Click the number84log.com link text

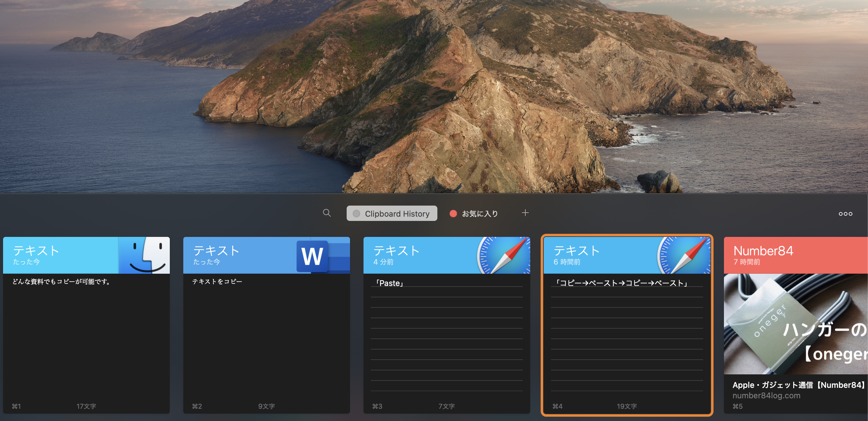(766, 395)
